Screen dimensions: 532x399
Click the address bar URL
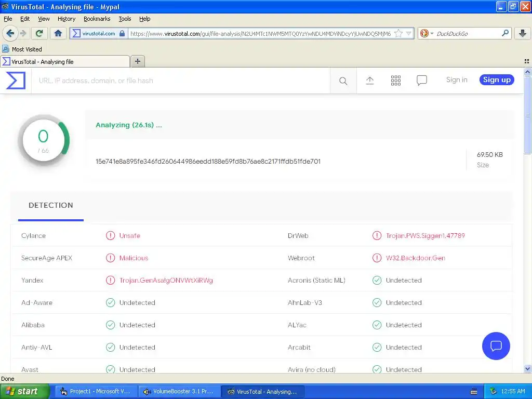tap(260, 34)
